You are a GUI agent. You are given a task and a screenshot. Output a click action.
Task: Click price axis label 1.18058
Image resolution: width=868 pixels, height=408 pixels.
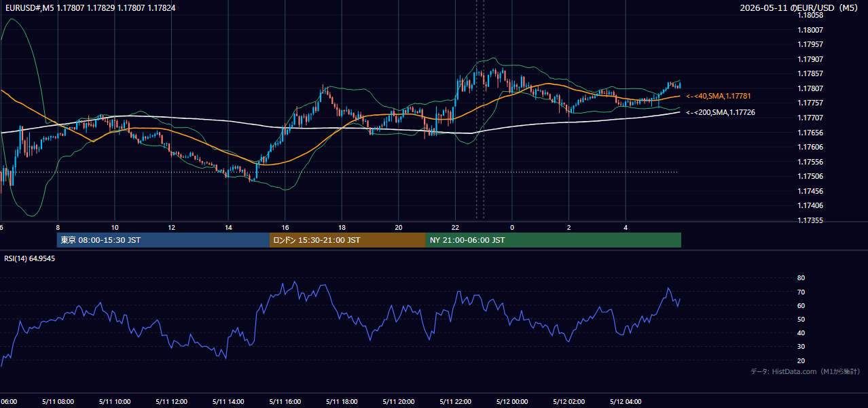[x=810, y=15]
